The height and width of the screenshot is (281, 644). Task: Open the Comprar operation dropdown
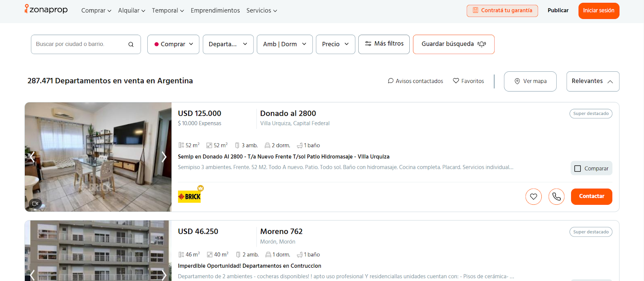(x=173, y=44)
